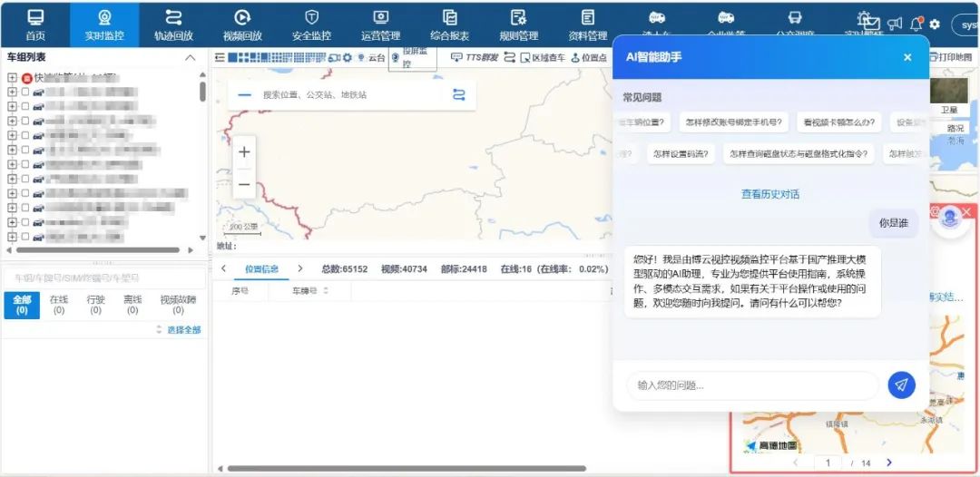Expand the first vehicle group tree node

[12, 78]
